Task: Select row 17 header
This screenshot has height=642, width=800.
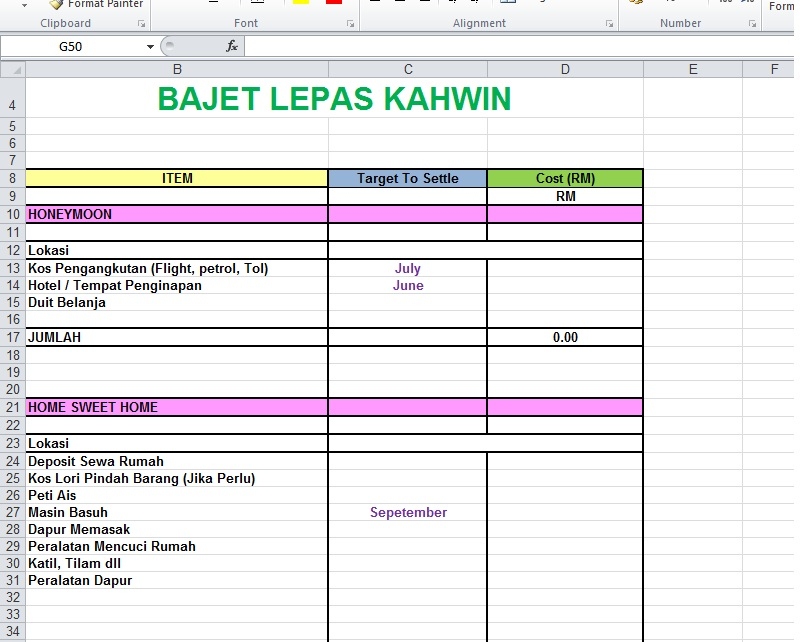Action: [13, 337]
